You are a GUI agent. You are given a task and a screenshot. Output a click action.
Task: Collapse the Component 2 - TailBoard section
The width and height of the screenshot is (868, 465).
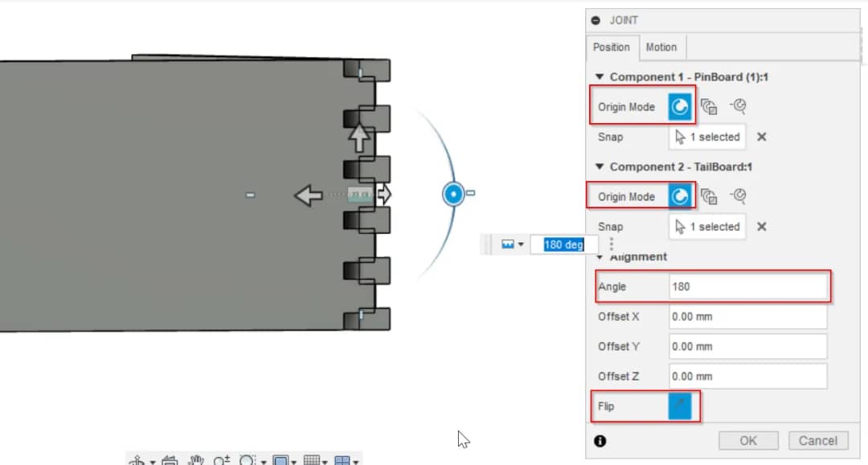(600, 167)
